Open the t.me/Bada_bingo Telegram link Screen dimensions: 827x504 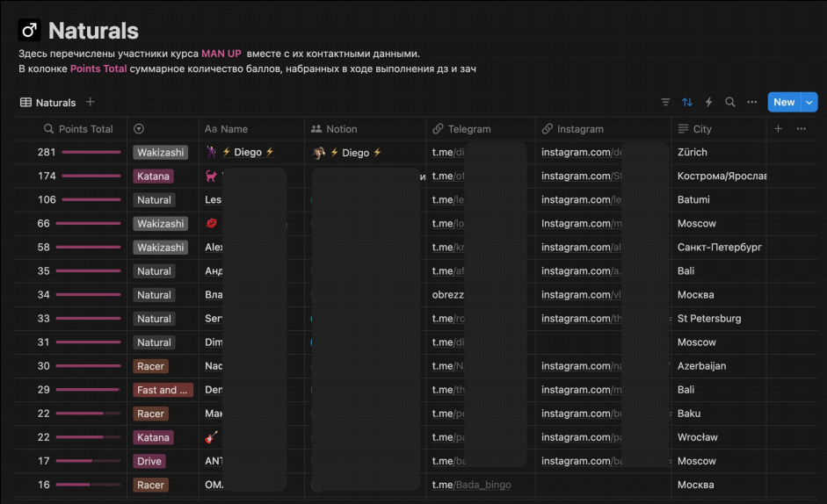471,485
